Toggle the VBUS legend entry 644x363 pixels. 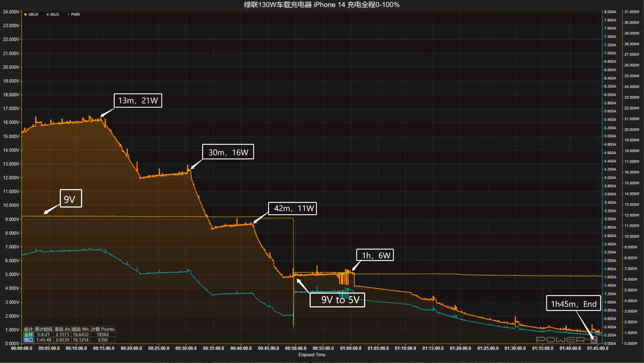33,15
